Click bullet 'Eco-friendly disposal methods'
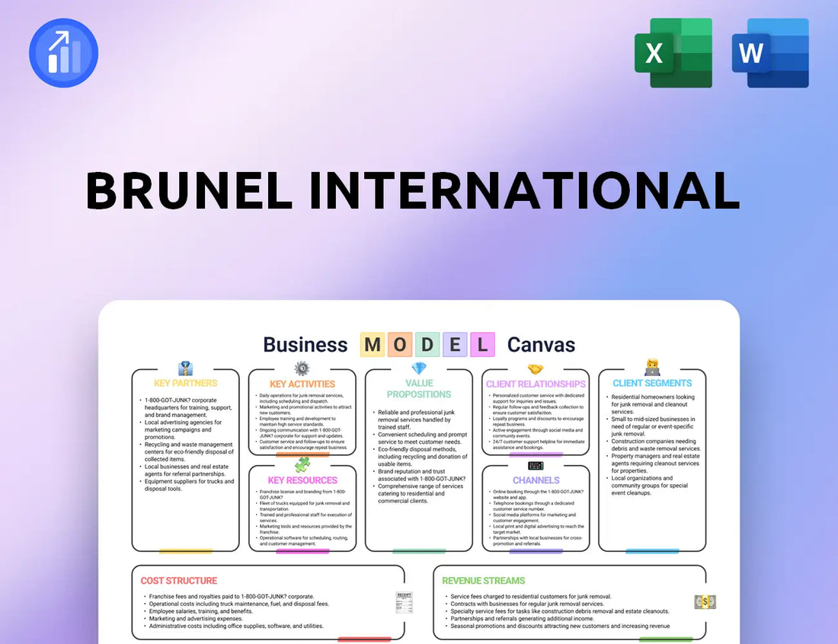 [x=421, y=457]
